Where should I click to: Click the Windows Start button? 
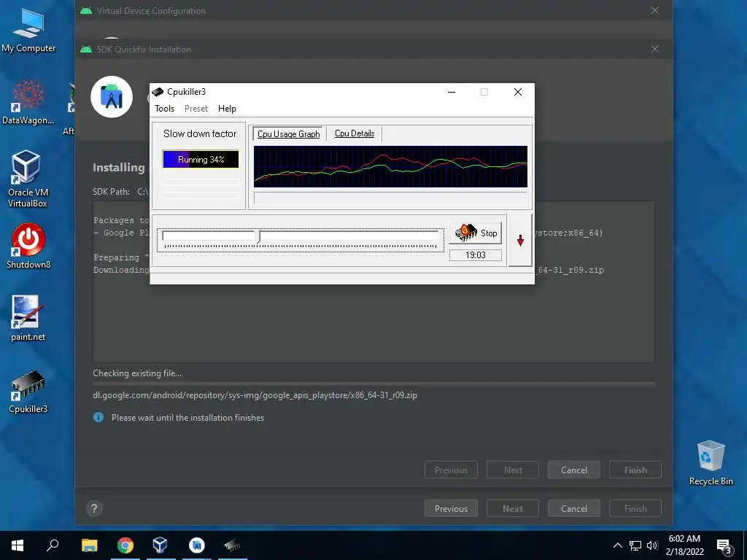[18, 545]
